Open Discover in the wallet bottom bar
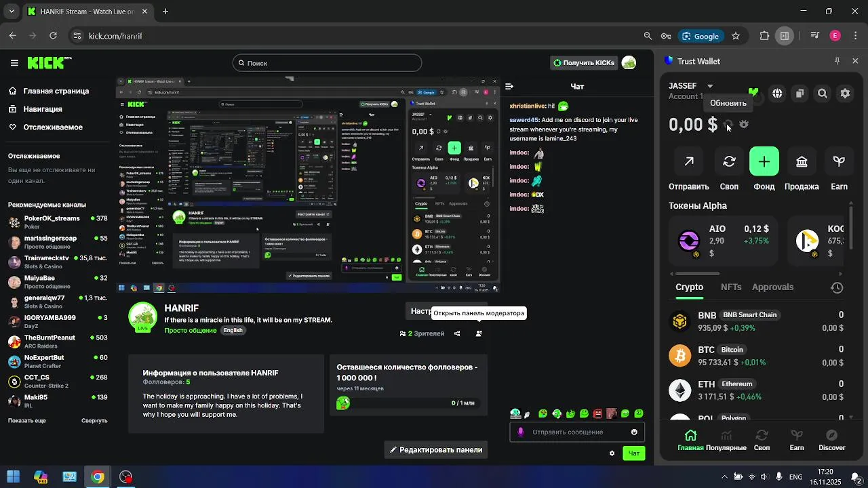 point(832,440)
